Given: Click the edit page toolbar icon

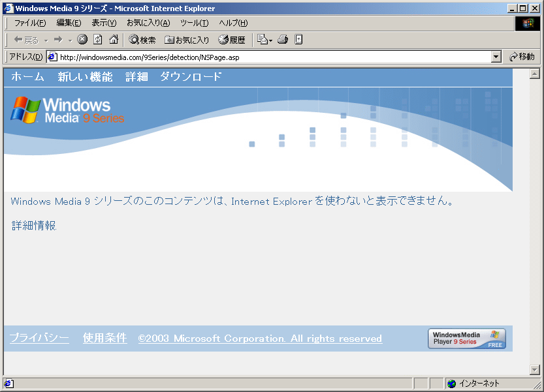Looking at the screenshot, I should point(298,40).
